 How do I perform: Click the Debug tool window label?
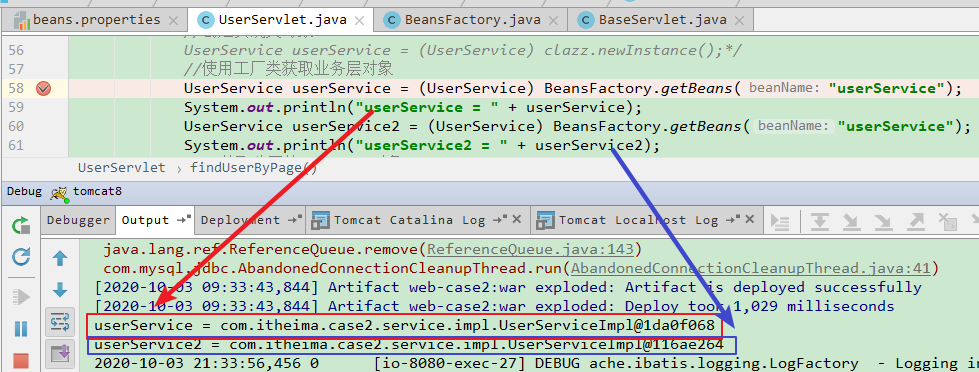[24, 192]
